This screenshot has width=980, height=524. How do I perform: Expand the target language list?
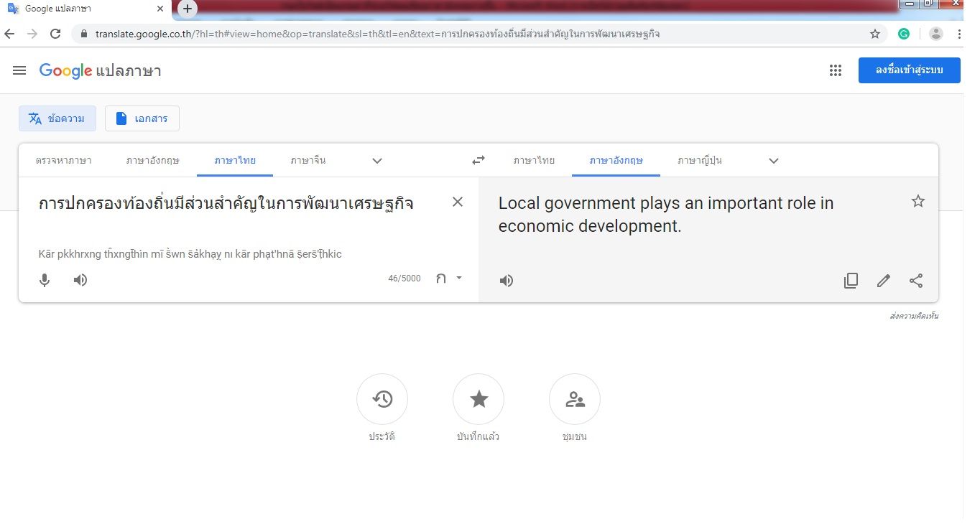tap(774, 161)
